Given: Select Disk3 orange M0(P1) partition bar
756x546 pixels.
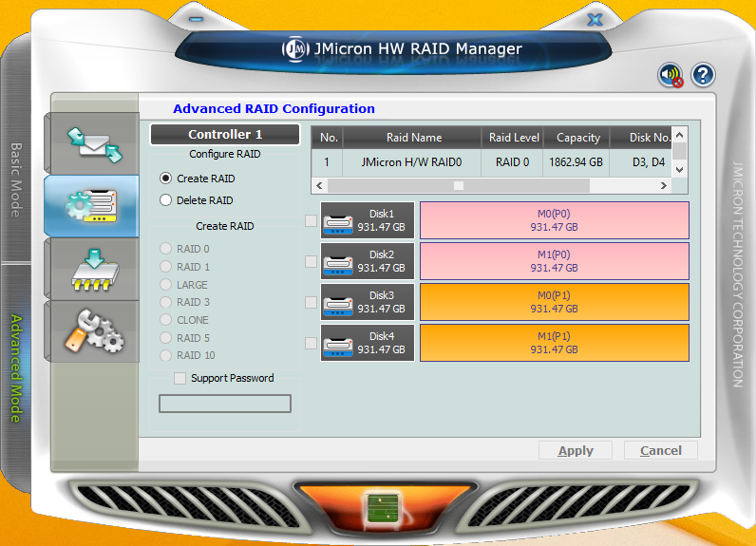Looking at the screenshot, I should 555,302.
